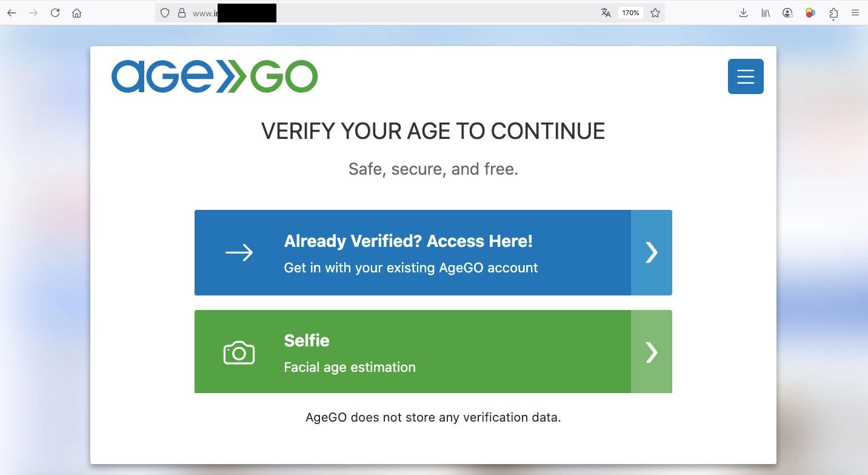Screen dimensions: 868x475
Task: Open the account profile icon
Action: 787,13
